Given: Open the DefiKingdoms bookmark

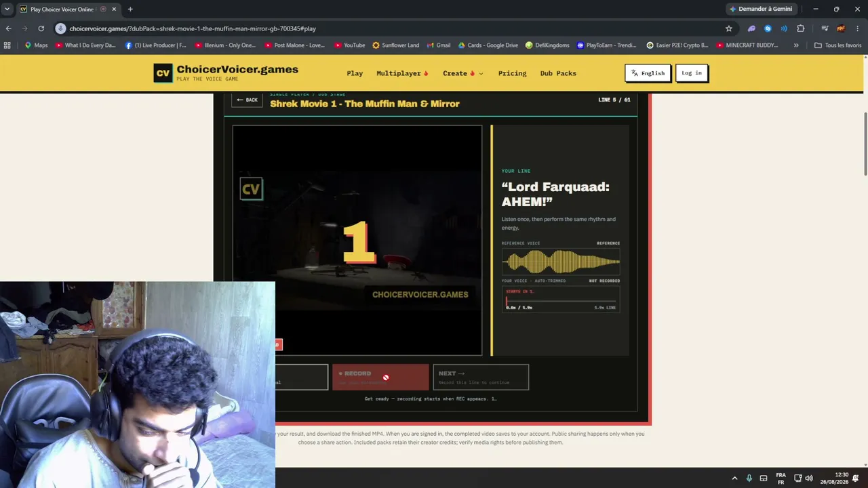Looking at the screenshot, I should point(548,45).
